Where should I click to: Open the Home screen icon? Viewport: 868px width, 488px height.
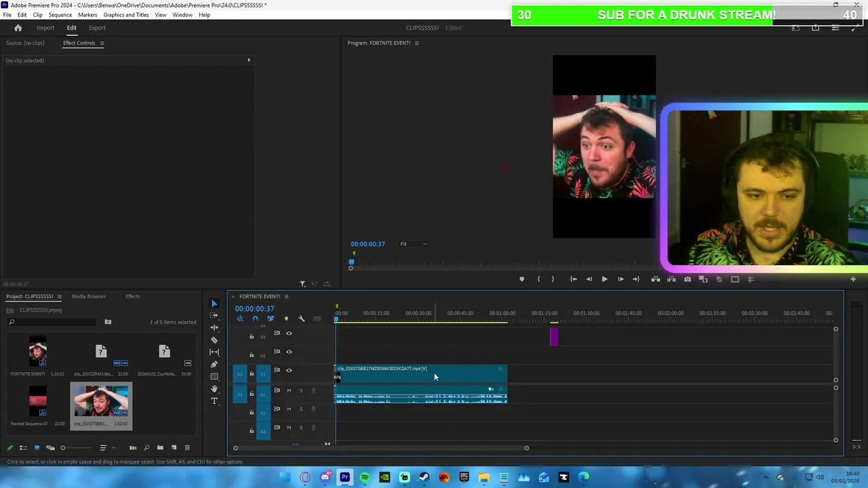(18, 28)
